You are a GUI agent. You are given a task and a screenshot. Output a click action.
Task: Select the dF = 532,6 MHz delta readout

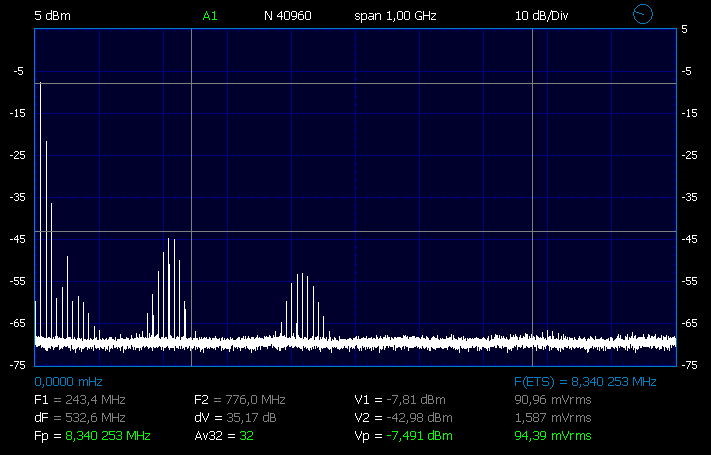tap(80, 418)
